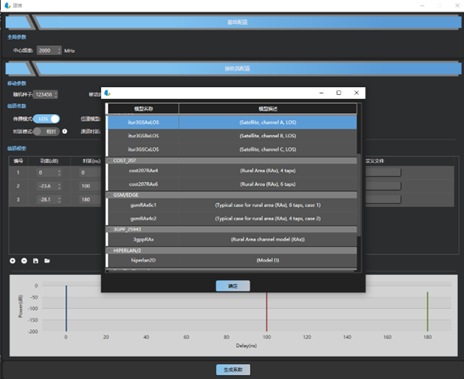464x379 pixels.
Task: Pick the cost207RAx4 model
Action: point(143,171)
